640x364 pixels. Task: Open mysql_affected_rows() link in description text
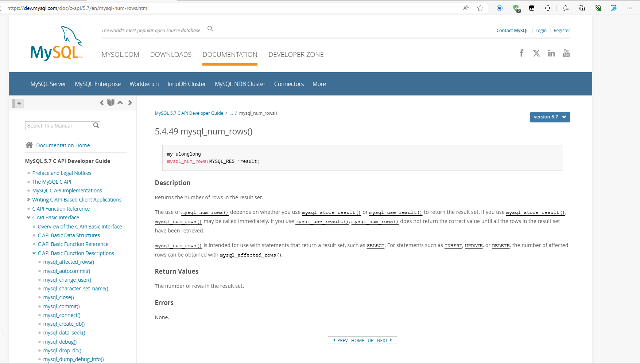251,255
